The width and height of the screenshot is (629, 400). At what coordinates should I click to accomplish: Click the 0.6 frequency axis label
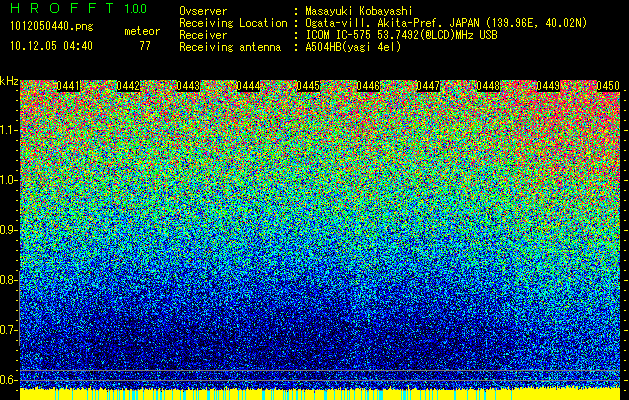tap(9, 380)
